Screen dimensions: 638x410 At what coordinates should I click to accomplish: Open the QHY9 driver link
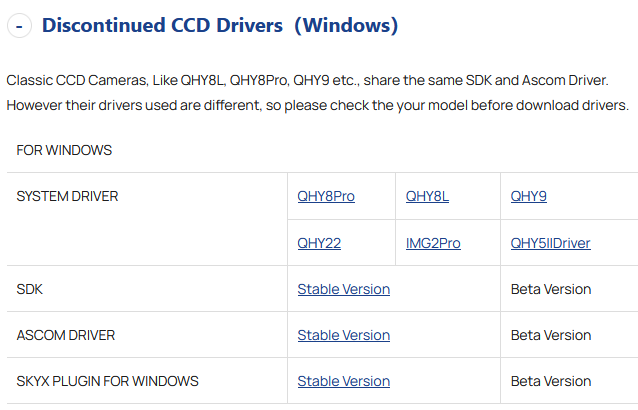(529, 196)
